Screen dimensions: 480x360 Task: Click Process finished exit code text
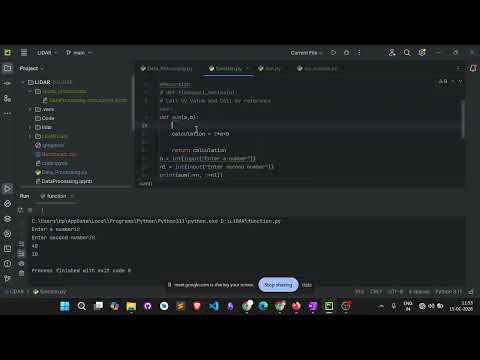click(x=81, y=270)
